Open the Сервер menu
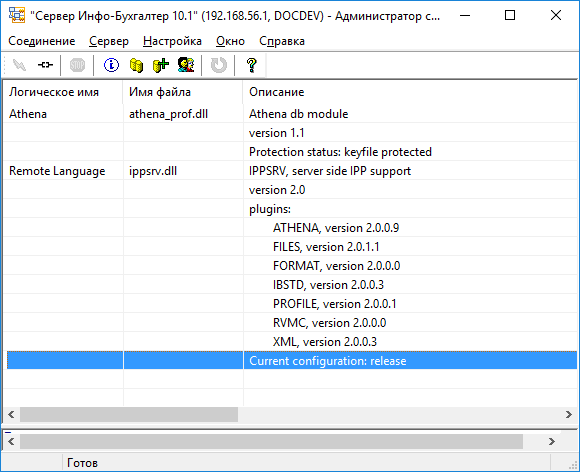 tap(109, 41)
